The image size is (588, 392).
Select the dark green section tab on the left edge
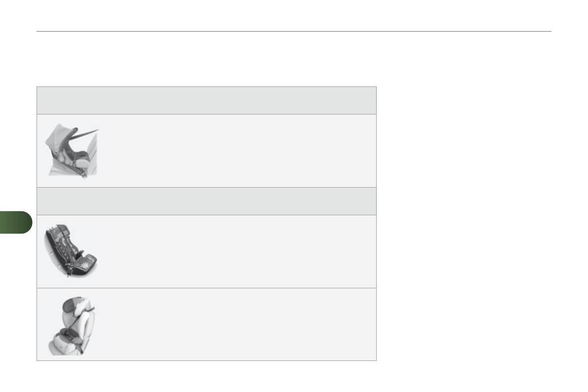pyautogui.click(x=16, y=224)
